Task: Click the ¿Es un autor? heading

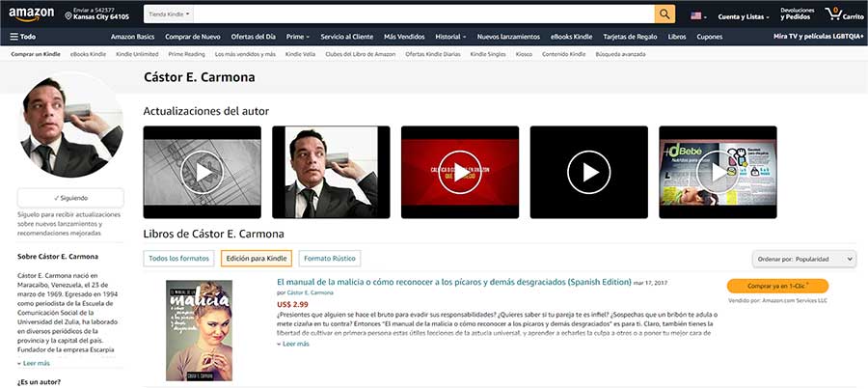Action: (39, 382)
